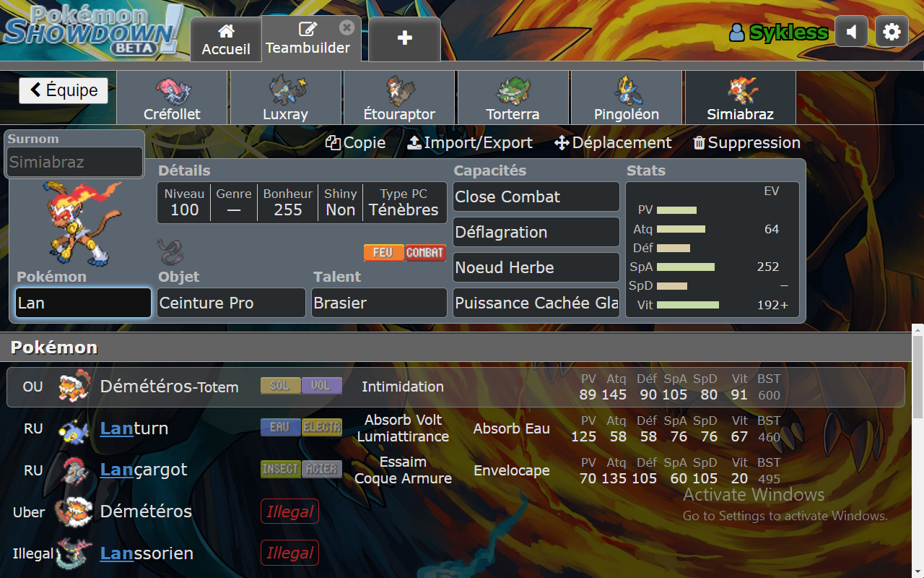Select the Close Combat move field
The height and width of the screenshot is (578, 924).
536,197
